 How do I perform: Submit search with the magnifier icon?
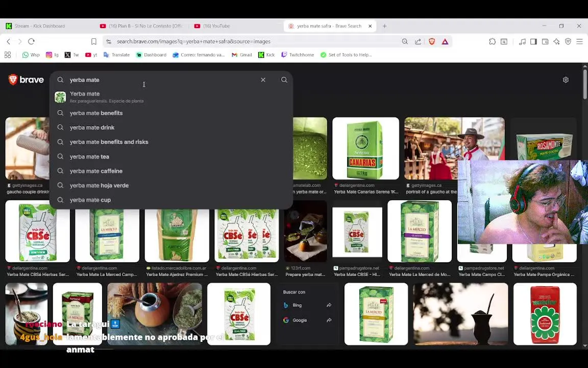284,80
